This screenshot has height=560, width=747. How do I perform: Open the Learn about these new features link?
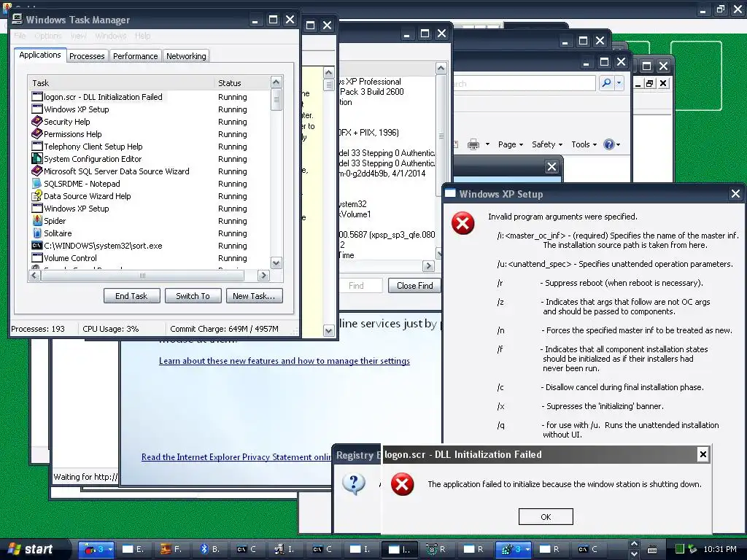pos(285,361)
